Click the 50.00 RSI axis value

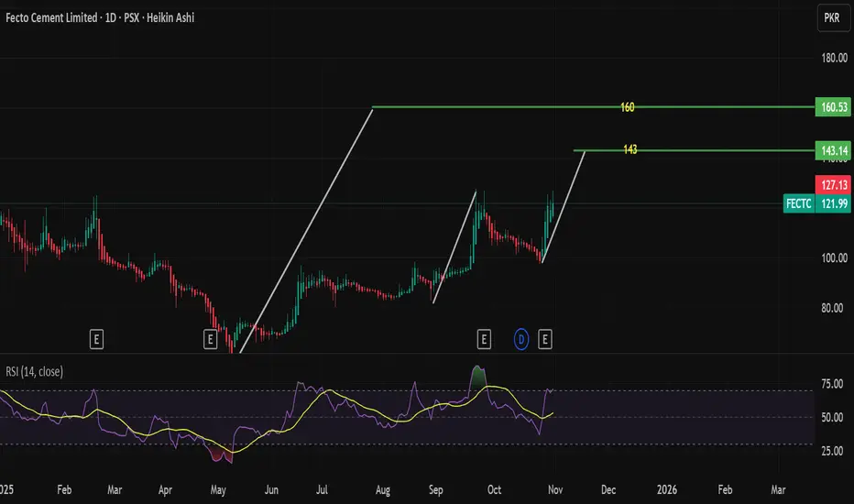(832, 417)
